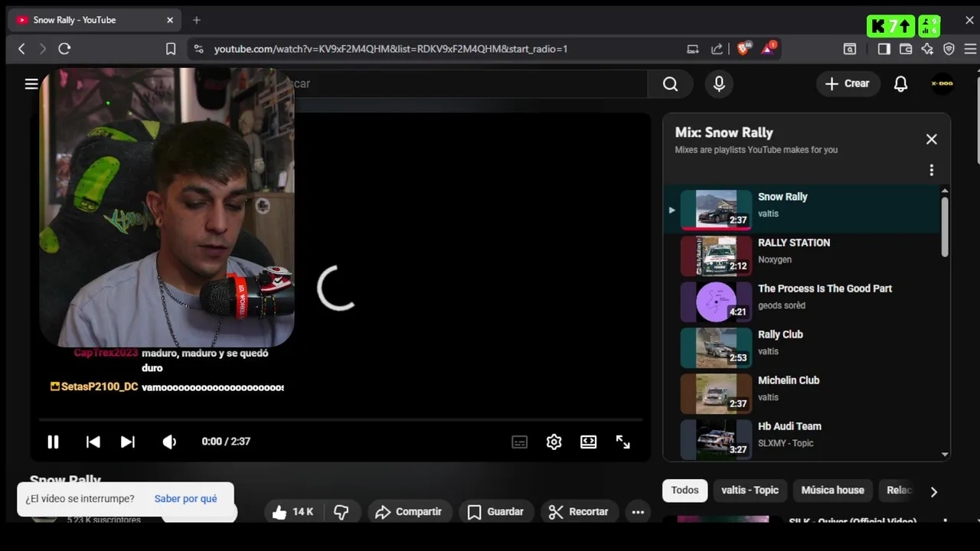Viewport: 980px width, 551px height.
Task: Save the video with Guardar
Action: pyautogui.click(x=495, y=512)
